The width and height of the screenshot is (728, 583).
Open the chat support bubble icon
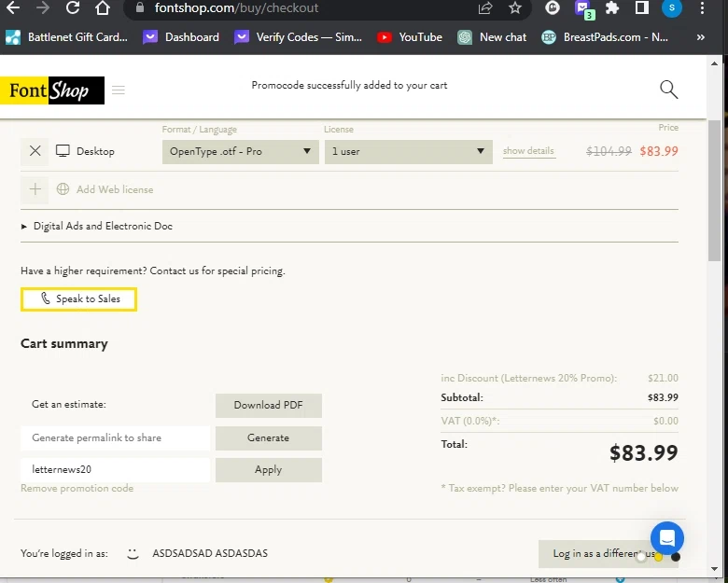point(667,538)
